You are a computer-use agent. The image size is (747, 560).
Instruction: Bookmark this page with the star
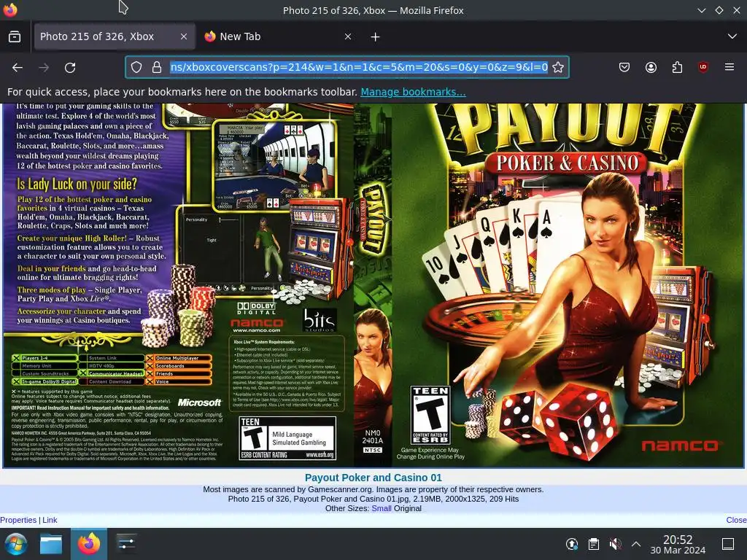558,67
